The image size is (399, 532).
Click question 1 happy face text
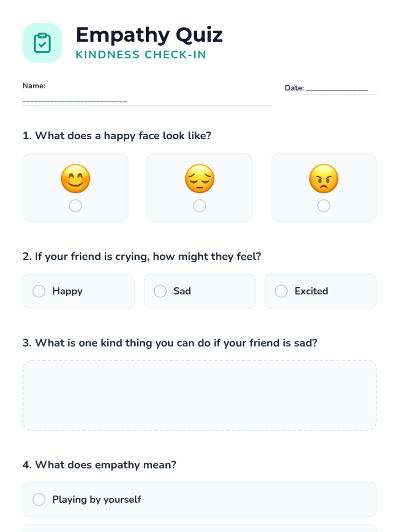coord(117,136)
